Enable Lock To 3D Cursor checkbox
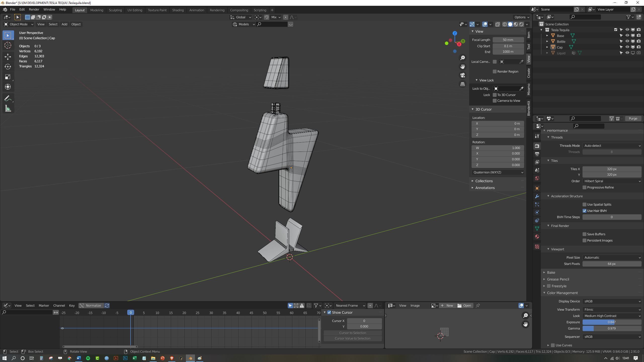The image size is (644, 362). coord(495,95)
